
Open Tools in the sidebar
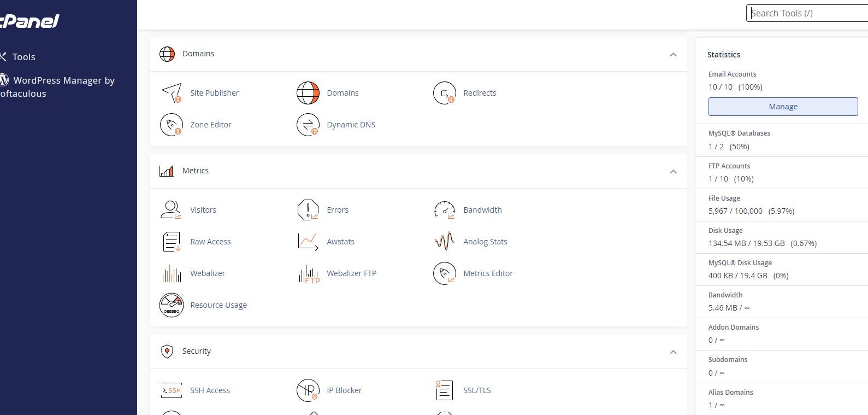point(23,57)
